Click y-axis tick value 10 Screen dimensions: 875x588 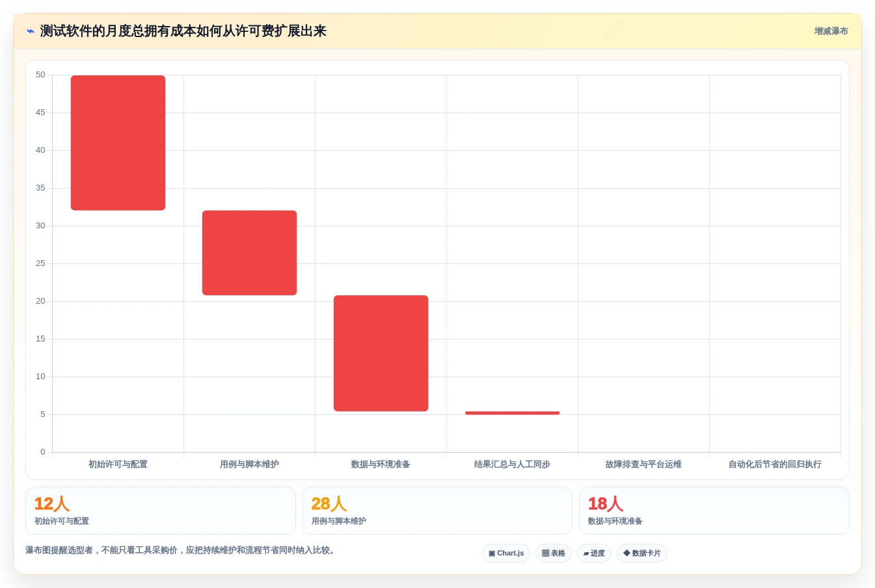[40, 377]
